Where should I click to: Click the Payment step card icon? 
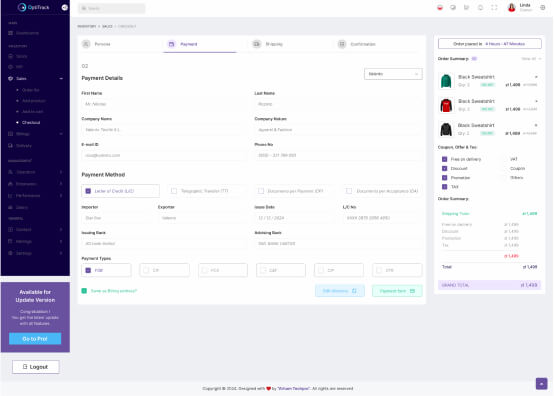pyautogui.click(x=171, y=44)
